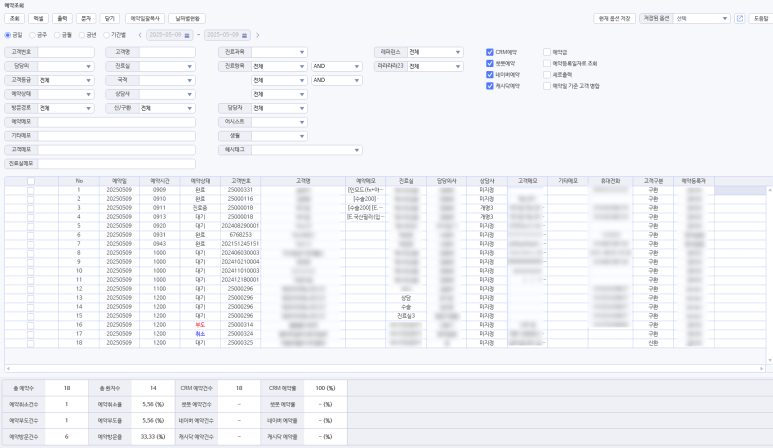Screen dimensions: 773x448
Task: Click the 현재 옵션 저장 button
Action: pyautogui.click(x=614, y=18)
